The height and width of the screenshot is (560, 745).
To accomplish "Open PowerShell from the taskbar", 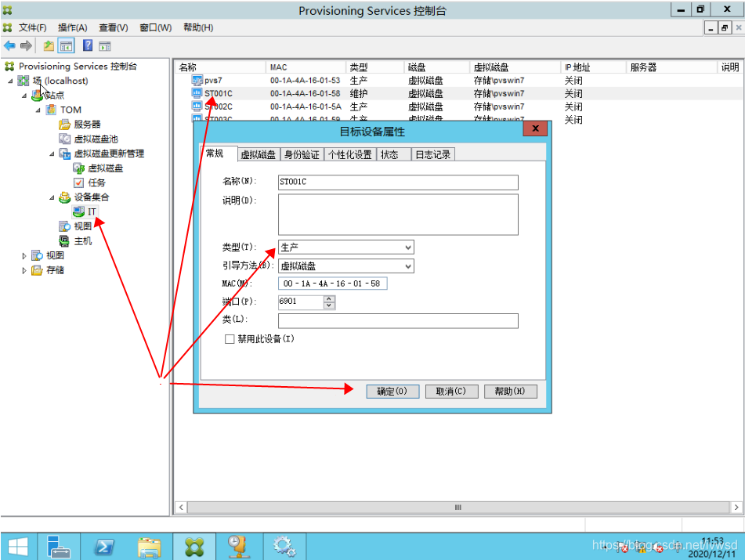I will coord(106,546).
